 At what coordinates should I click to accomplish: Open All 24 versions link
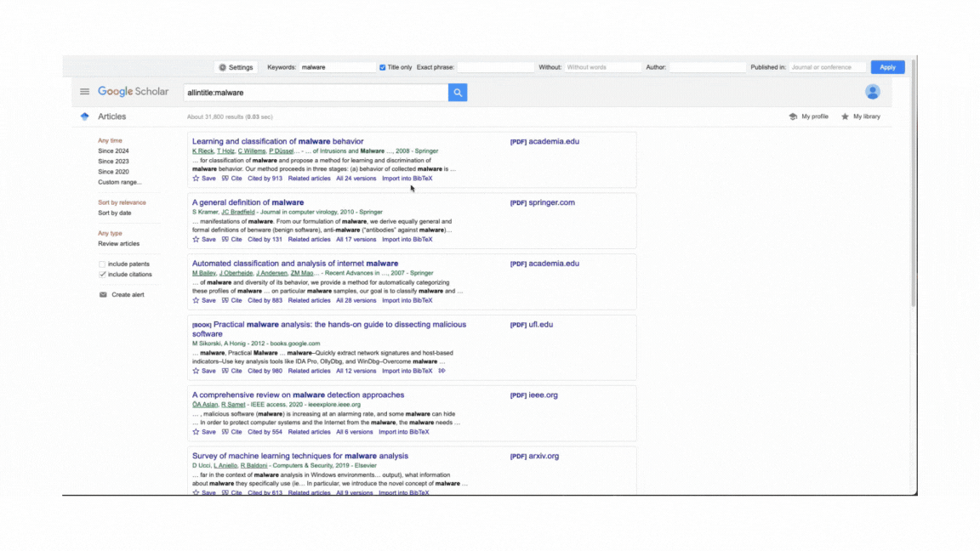coord(356,179)
